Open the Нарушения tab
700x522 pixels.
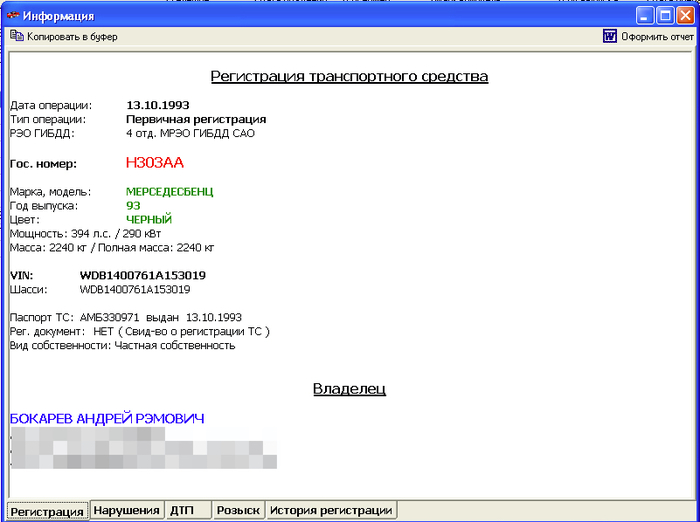click(126, 510)
